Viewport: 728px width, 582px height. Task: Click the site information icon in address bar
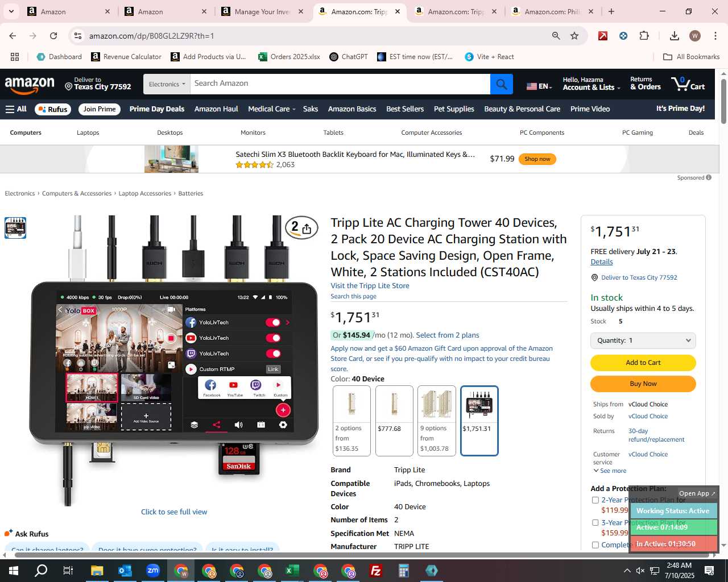pos(78,36)
